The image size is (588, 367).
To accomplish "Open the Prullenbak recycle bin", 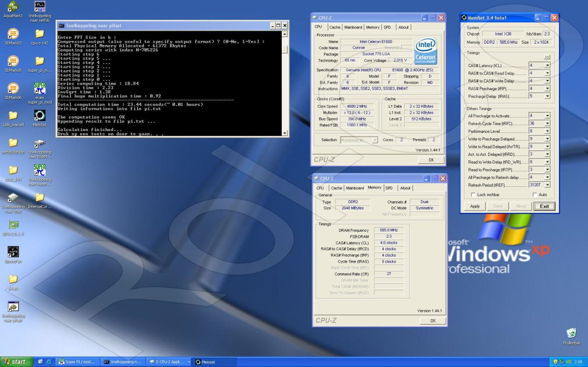I will click(x=571, y=337).
